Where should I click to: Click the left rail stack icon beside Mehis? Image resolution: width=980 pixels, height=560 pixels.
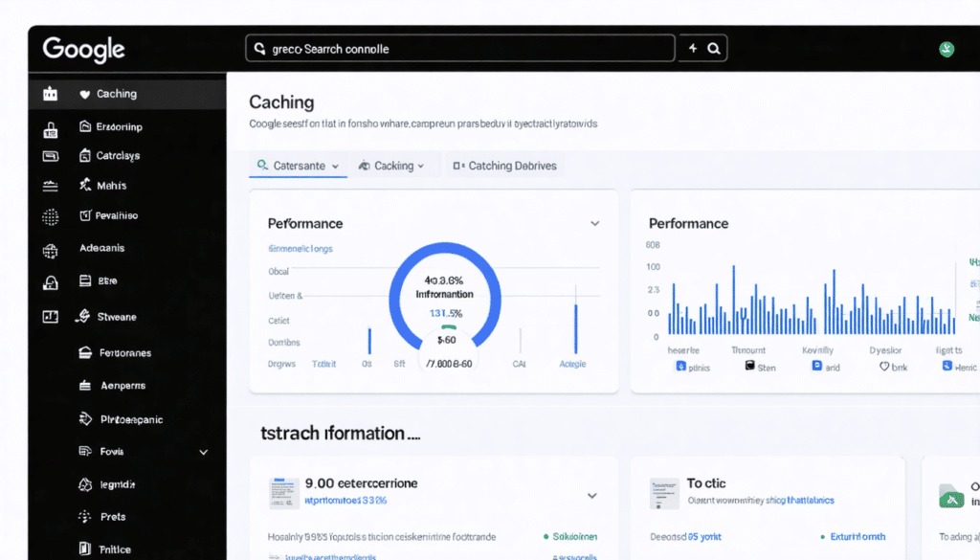pos(51,186)
